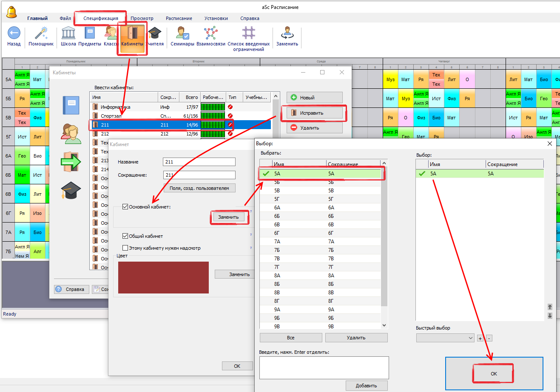Select class 7Б in Выбрать list
Image resolution: width=560 pixels, height=392 pixels.
(320, 250)
